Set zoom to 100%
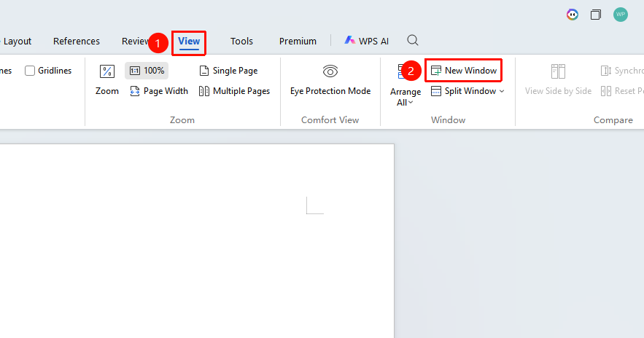Screen dimensions: 644x338 [147, 71]
